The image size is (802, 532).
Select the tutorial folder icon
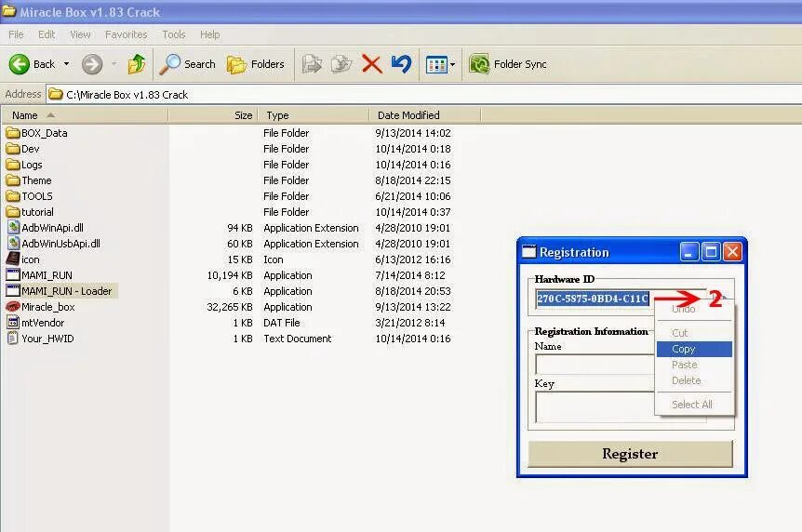[13, 212]
